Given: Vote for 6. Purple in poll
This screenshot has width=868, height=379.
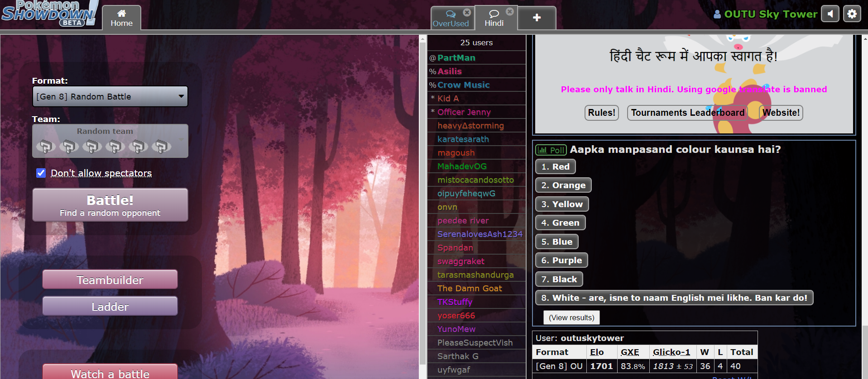Looking at the screenshot, I should pos(561,260).
